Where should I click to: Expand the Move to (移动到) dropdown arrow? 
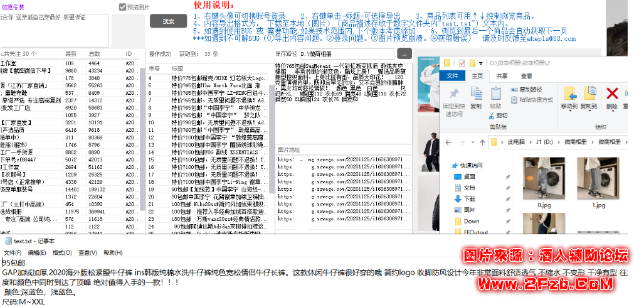point(570,111)
